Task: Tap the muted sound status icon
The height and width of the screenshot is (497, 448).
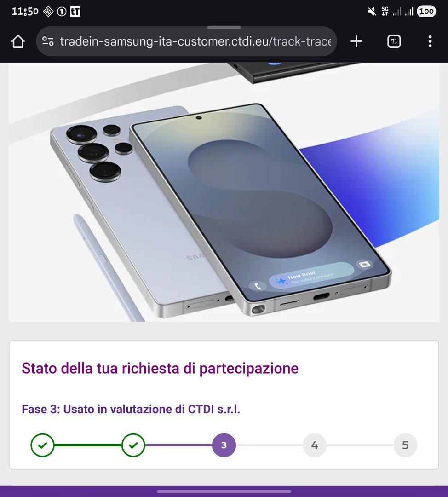Action: tap(372, 12)
